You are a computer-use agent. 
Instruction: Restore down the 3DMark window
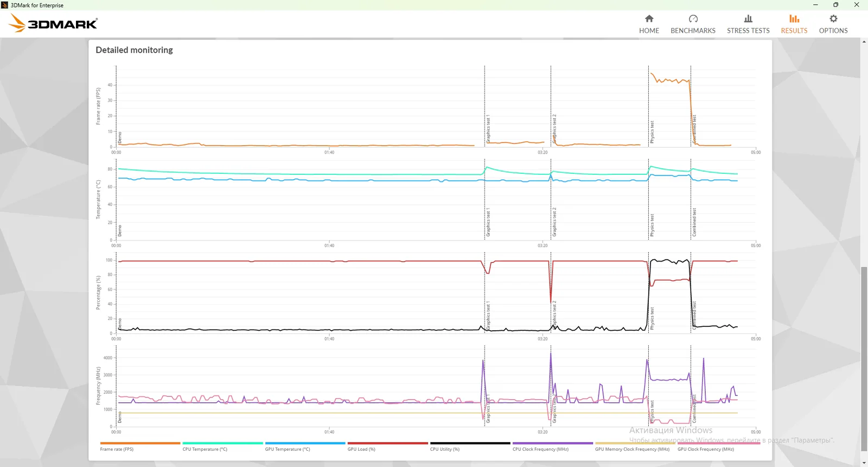point(836,5)
